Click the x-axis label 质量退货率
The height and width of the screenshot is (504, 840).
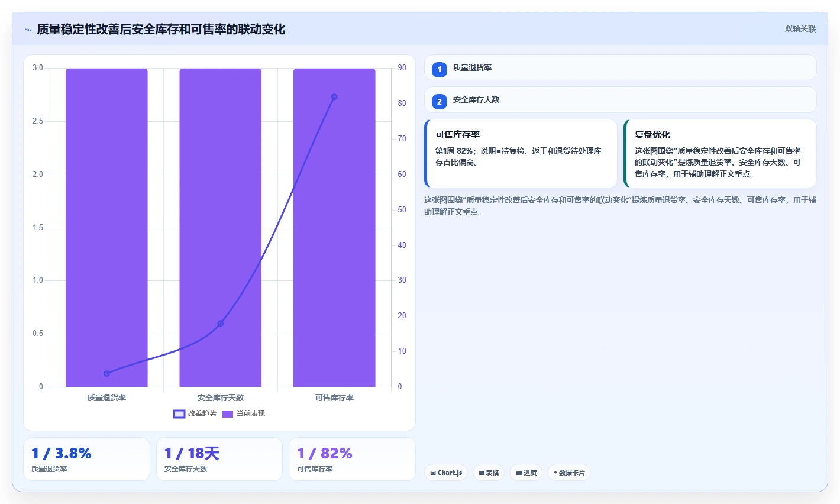pyautogui.click(x=106, y=398)
